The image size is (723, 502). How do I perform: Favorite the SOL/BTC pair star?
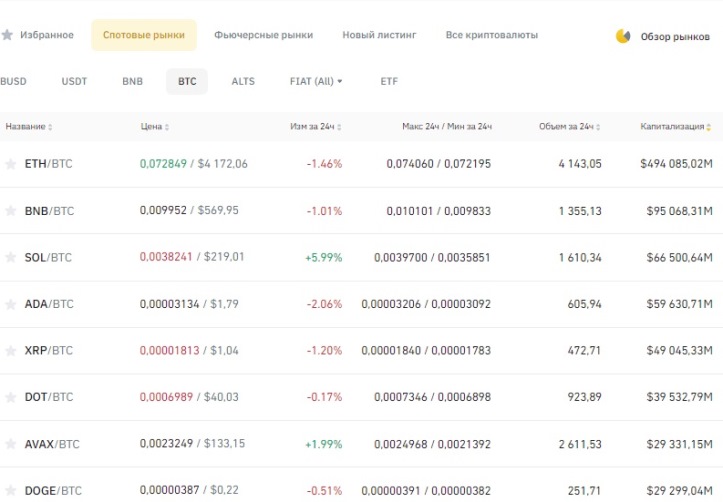coord(10,257)
